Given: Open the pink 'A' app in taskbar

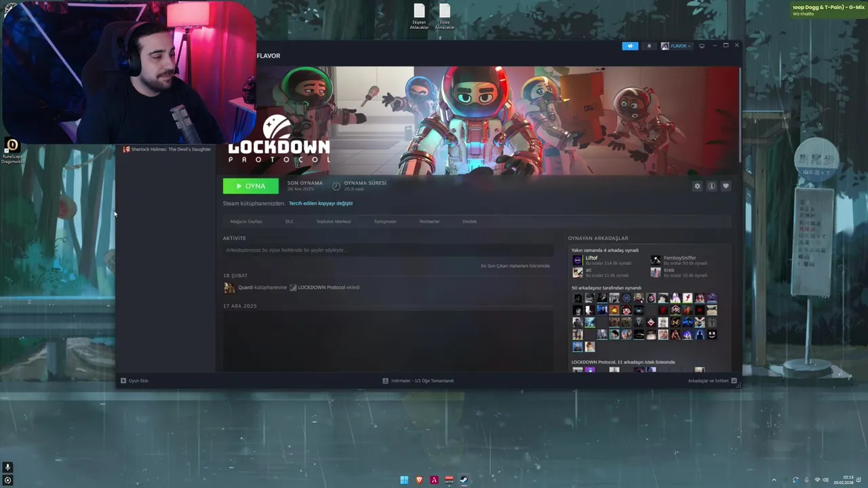Looking at the screenshot, I should (434, 480).
